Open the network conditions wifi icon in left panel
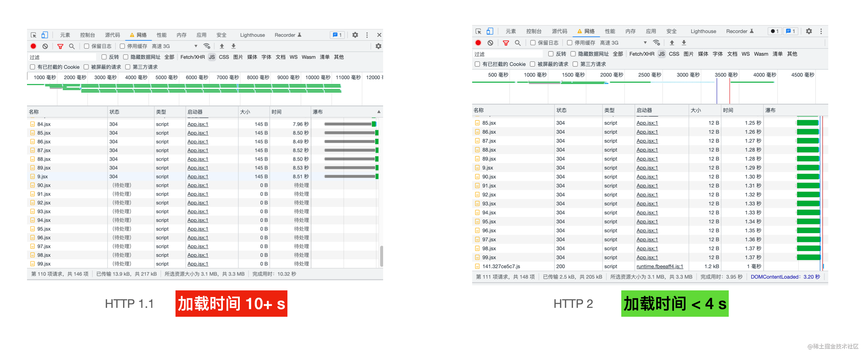The image size is (868, 359). click(x=207, y=46)
